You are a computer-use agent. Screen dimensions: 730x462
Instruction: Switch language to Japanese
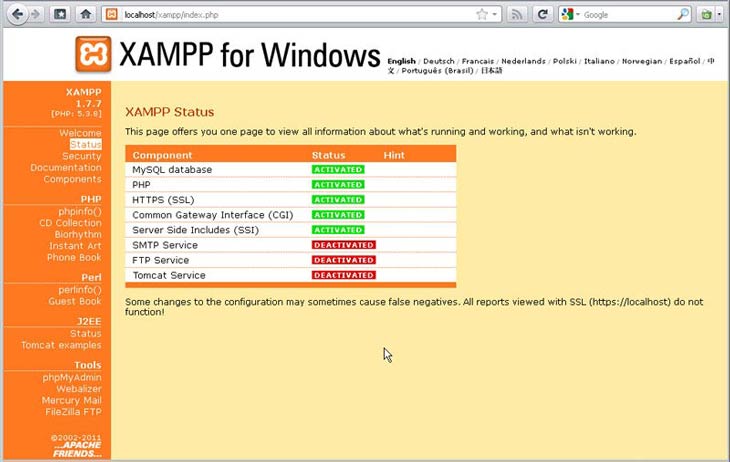pos(492,71)
